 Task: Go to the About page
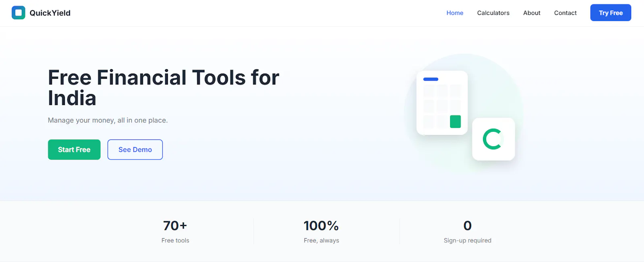[x=532, y=13]
